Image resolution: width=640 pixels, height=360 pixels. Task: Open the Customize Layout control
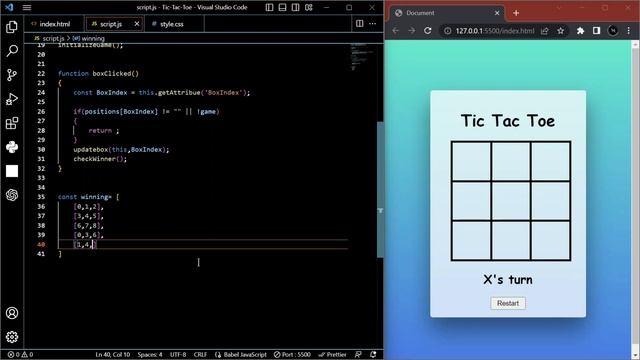point(309,7)
